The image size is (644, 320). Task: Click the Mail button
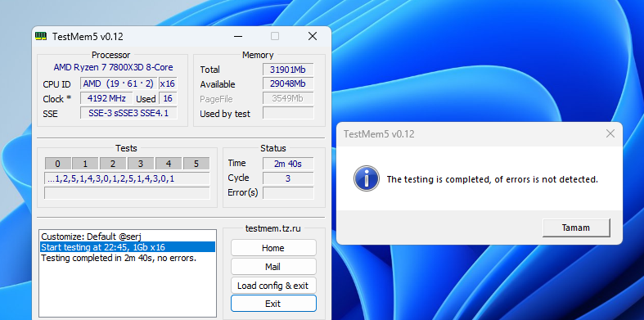273,267
